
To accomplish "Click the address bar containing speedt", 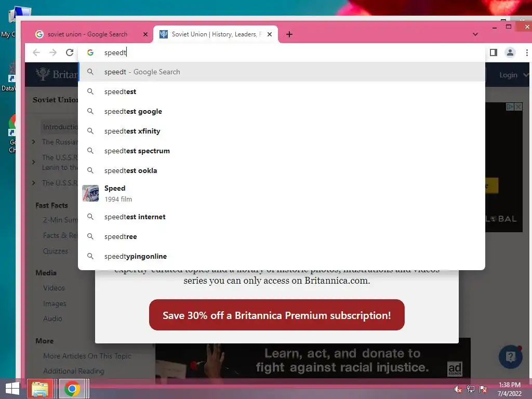I will (282, 52).
